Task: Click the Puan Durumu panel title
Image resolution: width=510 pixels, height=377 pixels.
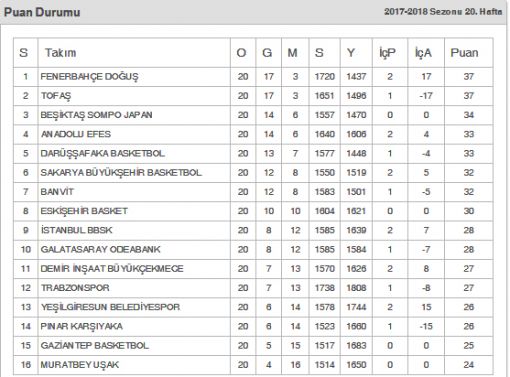Action: coord(42,12)
